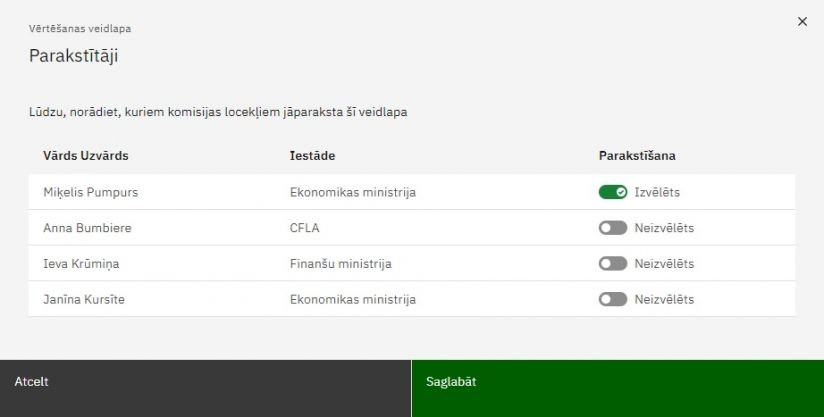Image resolution: width=824 pixels, height=417 pixels.
Task: Disable signing toggle for Miķelis Pumpurs
Action: tap(612, 192)
